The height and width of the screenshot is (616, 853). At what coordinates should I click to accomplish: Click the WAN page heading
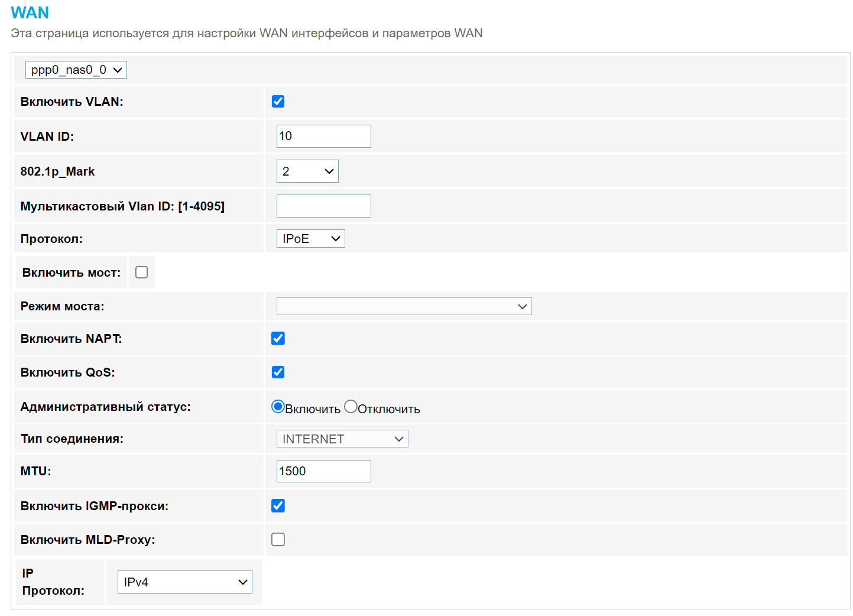click(30, 12)
